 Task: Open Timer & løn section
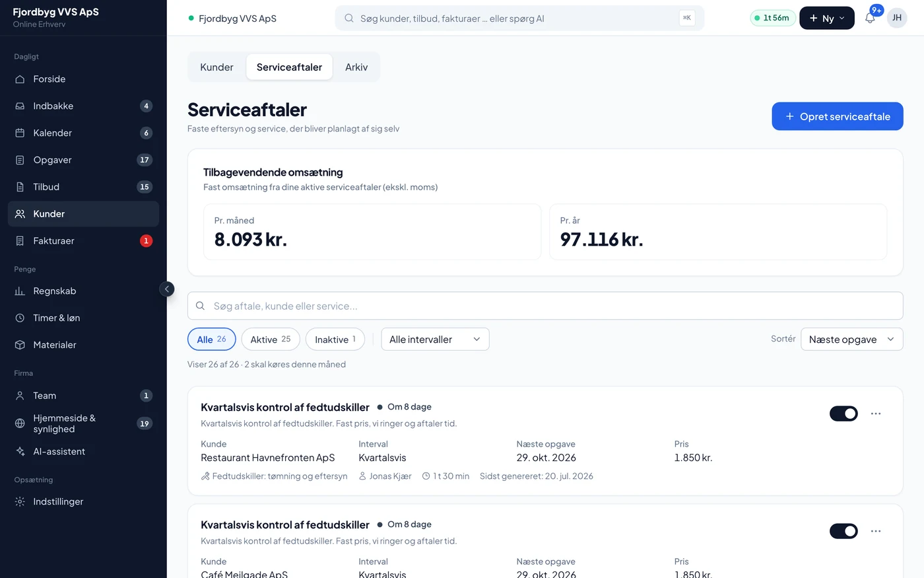click(83, 318)
